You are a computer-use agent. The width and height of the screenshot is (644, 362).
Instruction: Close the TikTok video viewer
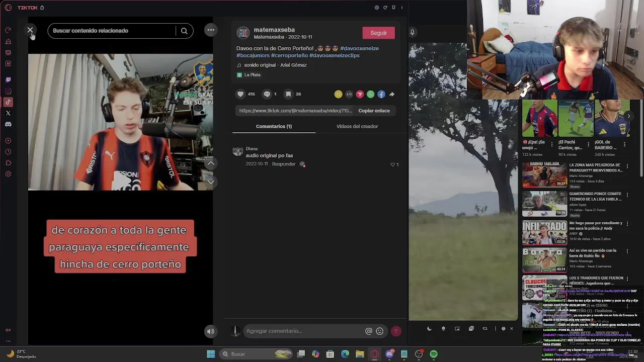tap(30, 31)
